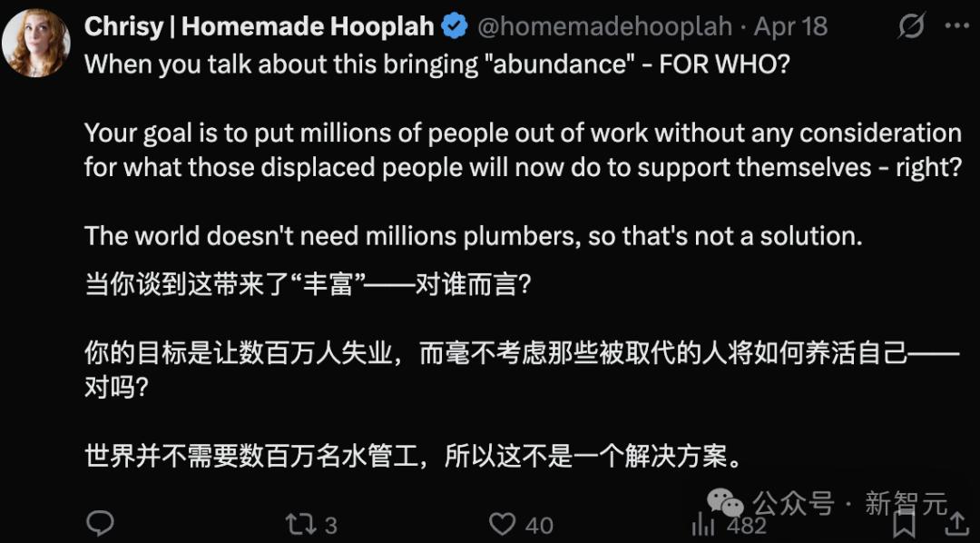Click the reply speech bubble icon
The image size is (980, 543).
(x=100, y=523)
